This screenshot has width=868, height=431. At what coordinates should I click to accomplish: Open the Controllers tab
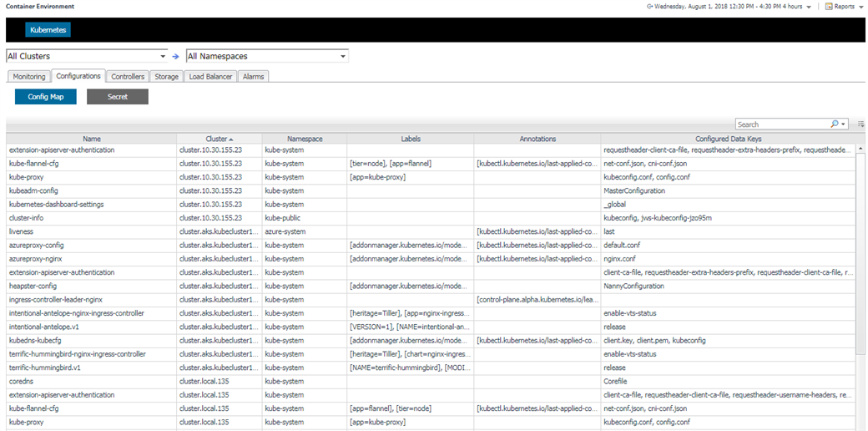128,77
